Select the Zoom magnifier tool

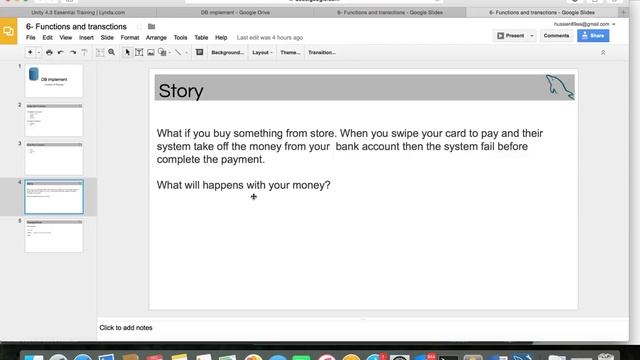[x=111, y=52]
